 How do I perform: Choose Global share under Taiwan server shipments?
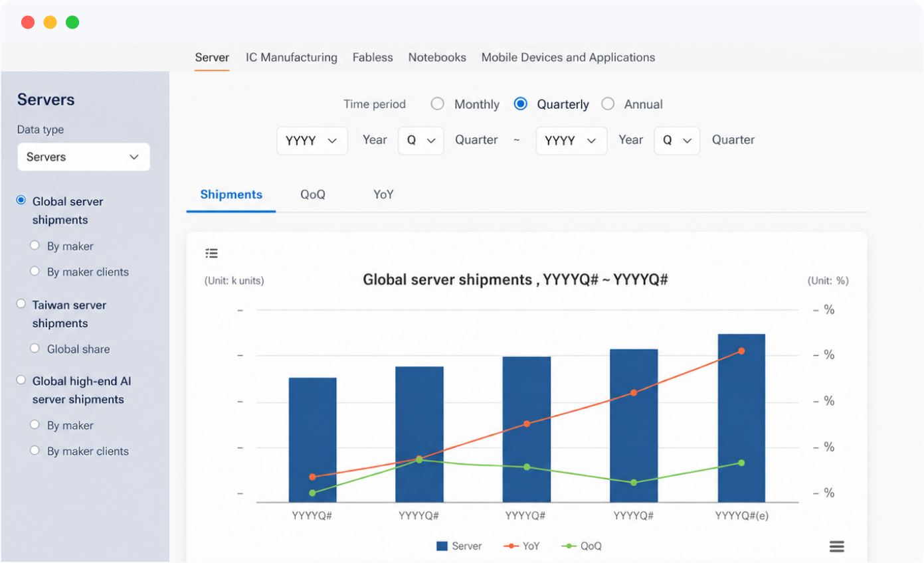point(35,348)
